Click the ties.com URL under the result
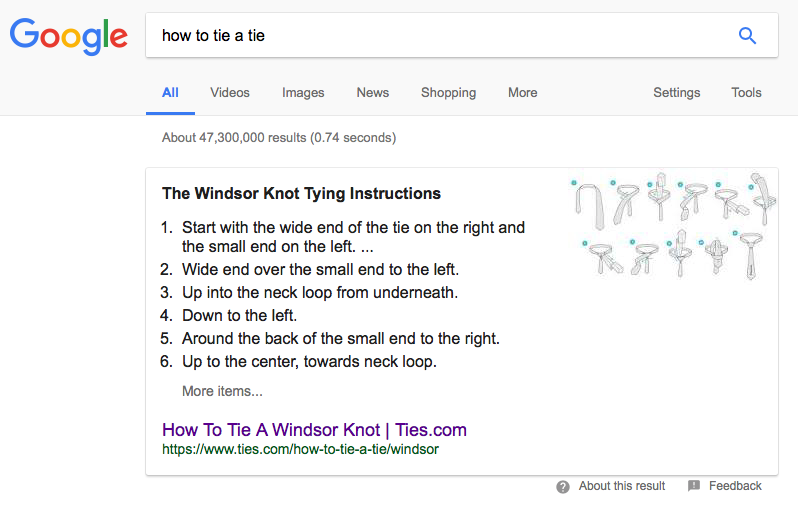The image size is (798, 505). pos(300,450)
